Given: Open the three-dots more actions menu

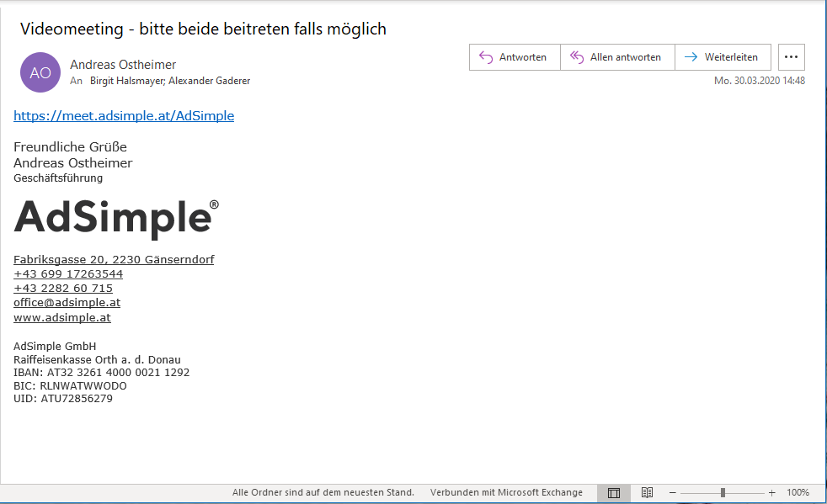Looking at the screenshot, I should 791,57.
